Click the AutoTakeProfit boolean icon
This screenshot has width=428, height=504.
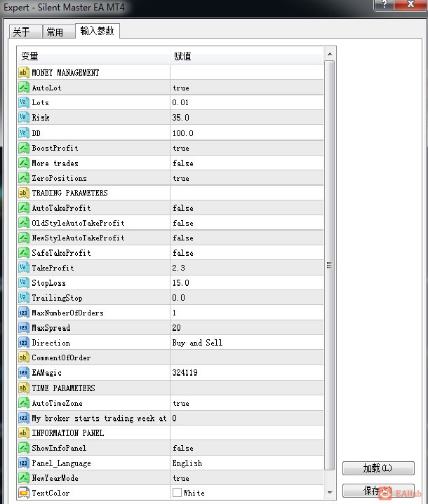pos(23,208)
